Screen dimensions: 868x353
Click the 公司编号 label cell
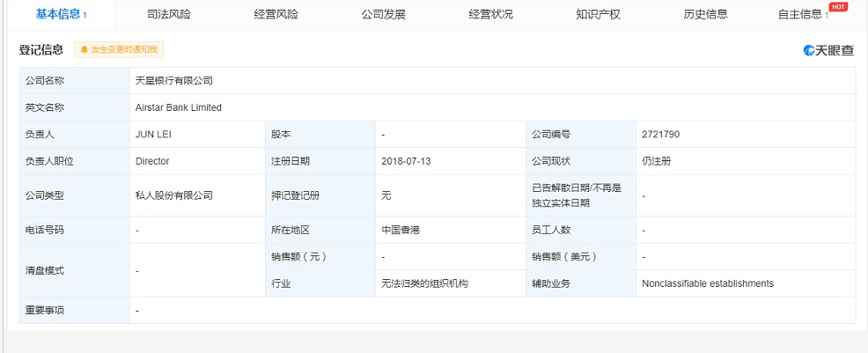(x=581, y=135)
